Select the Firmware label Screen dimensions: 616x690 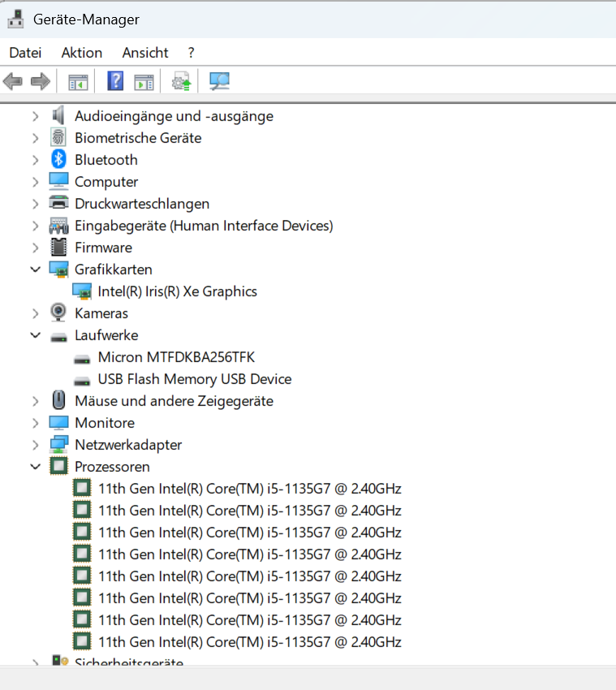pyautogui.click(x=103, y=248)
